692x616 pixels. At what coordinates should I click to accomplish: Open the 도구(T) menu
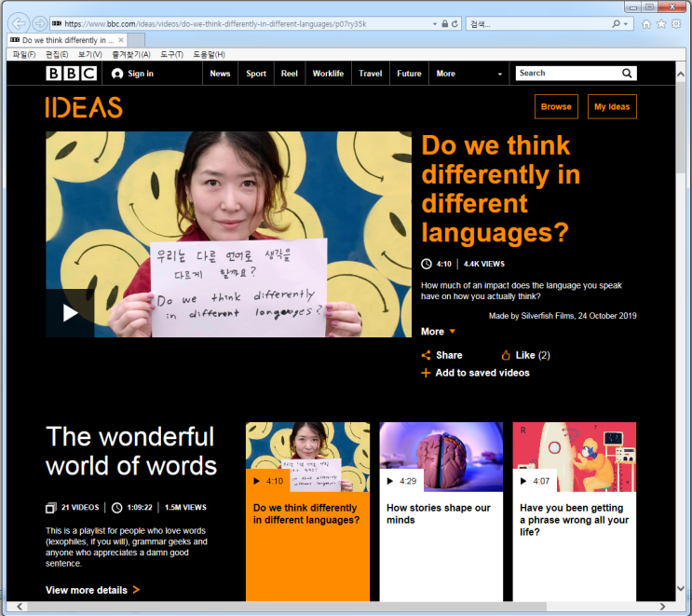(x=171, y=54)
